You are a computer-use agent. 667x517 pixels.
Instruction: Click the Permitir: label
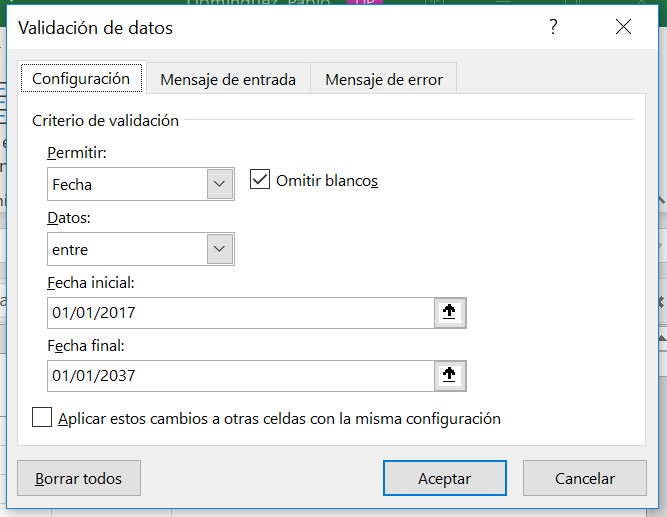point(77,153)
